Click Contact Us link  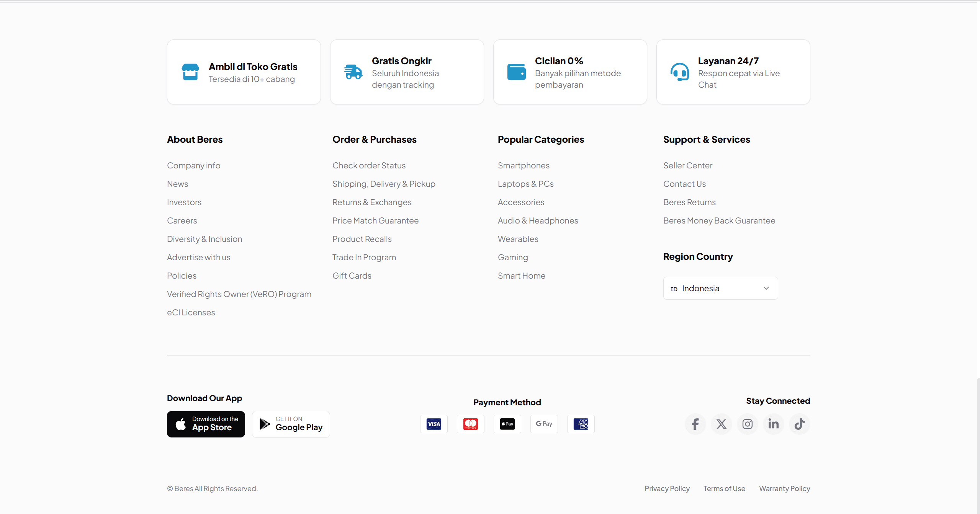point(685,184)
